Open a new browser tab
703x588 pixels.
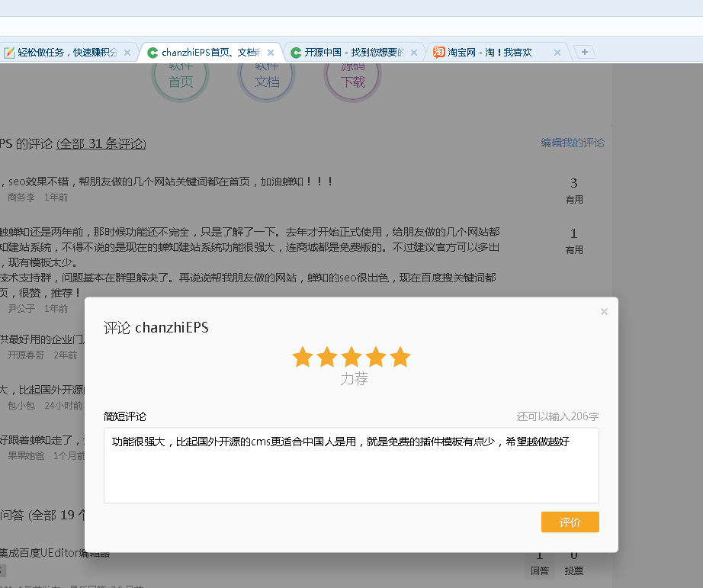pos(585,52)
